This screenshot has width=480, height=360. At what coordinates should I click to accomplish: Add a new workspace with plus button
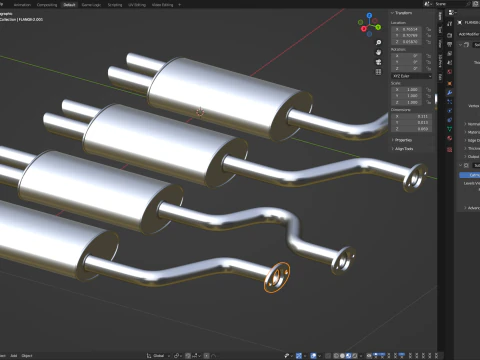point(180,5)
